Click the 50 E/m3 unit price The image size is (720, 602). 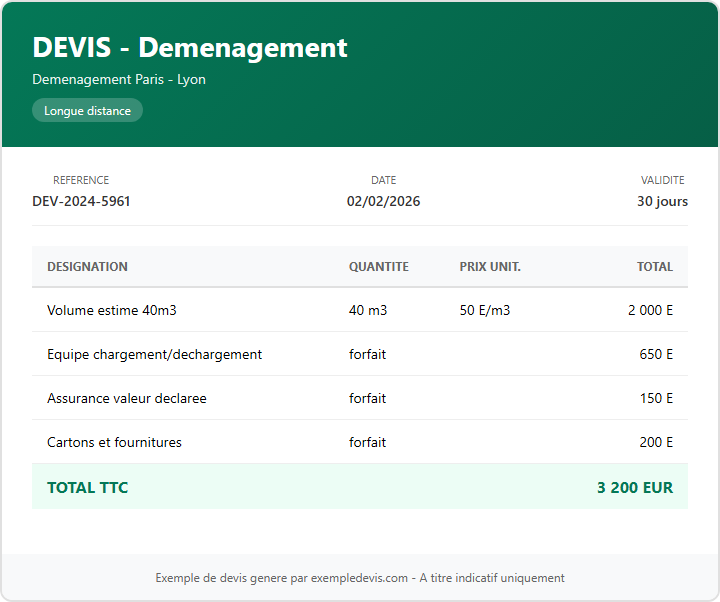[485, 310]
